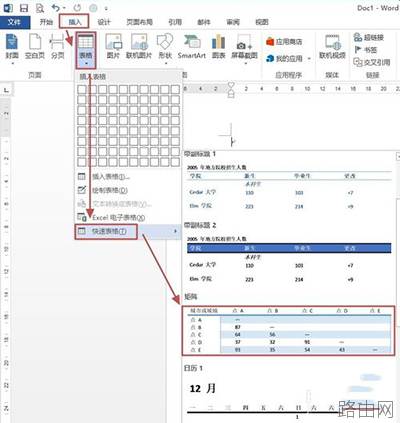Click the print preview icon beside Save

tap(40, 8)
